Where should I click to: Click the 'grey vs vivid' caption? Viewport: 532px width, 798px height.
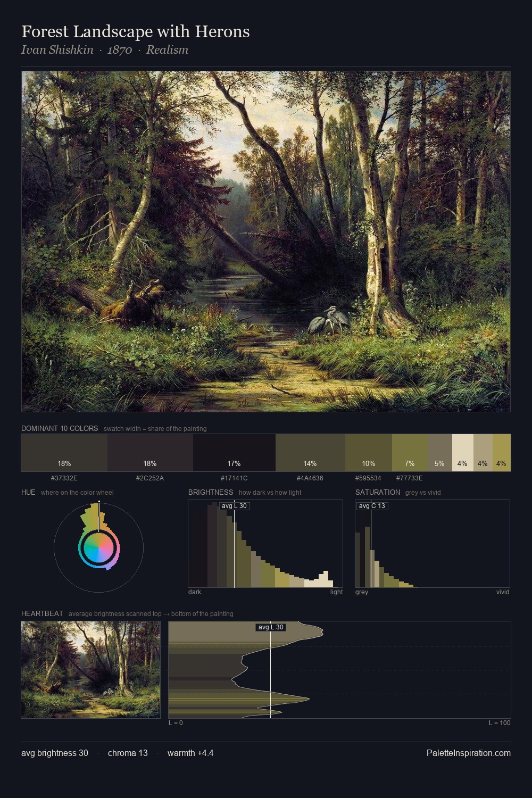(x=423, y=493)
